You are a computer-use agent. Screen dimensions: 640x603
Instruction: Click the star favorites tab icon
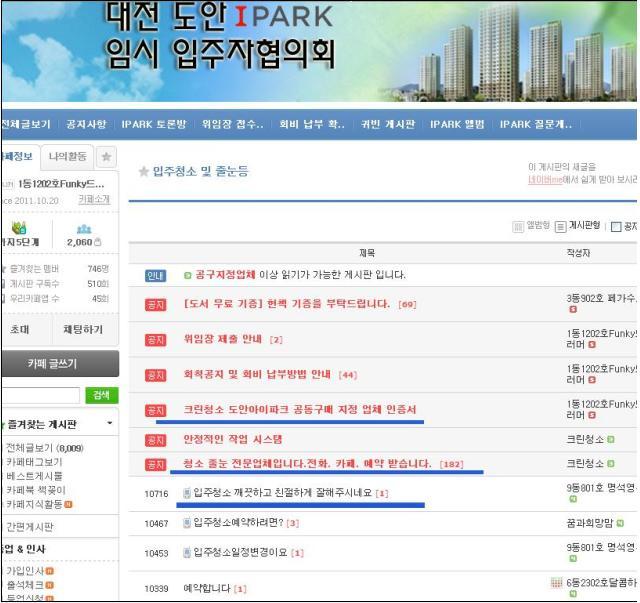(106, 157)
